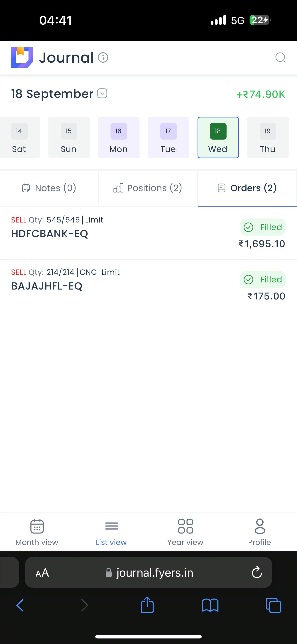Select Tuesday 17 in date strip
Image resolution: width=297 pixels, height=644 pixels.
pyautogui.click(x=168, y=138)
